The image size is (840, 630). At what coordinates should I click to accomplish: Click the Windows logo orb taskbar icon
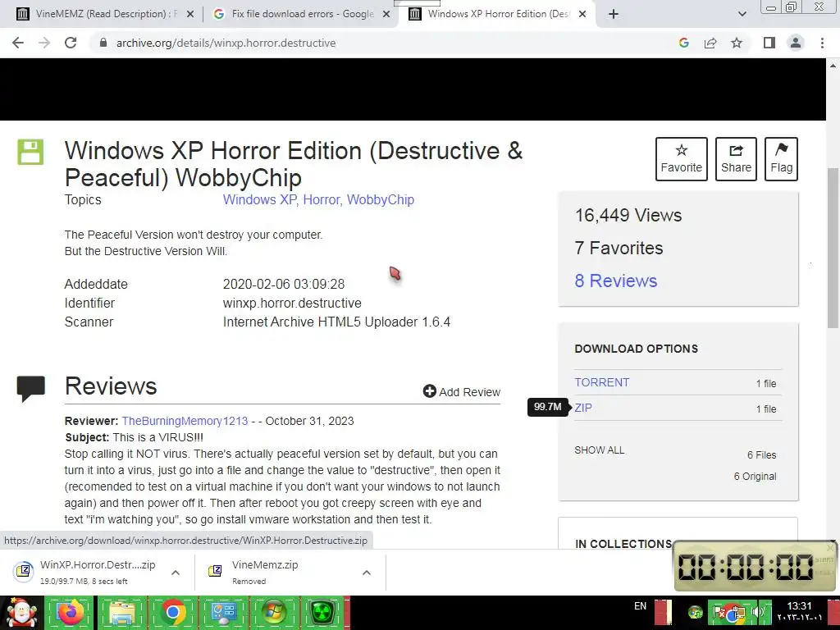pyautogui.click(x=274, y=613)
